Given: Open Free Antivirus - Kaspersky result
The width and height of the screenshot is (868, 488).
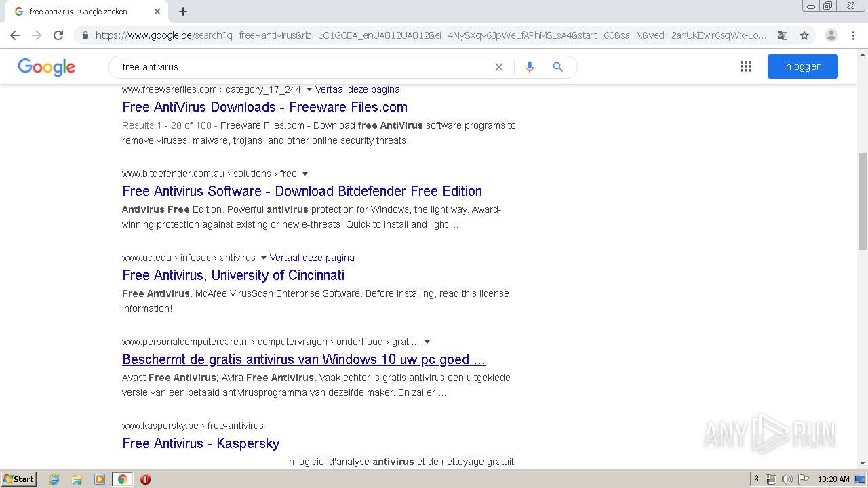Looking at the screenshot, I should (x=201, y=443).
